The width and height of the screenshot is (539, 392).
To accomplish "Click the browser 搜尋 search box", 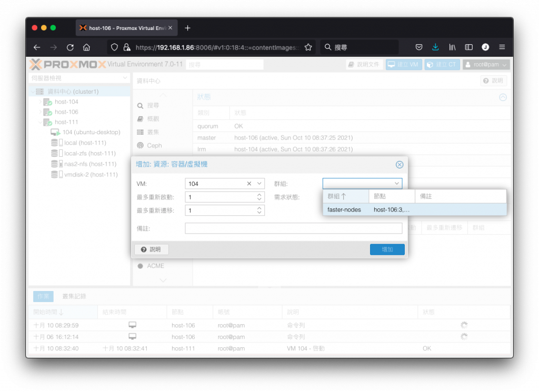I will click(360, 47).
